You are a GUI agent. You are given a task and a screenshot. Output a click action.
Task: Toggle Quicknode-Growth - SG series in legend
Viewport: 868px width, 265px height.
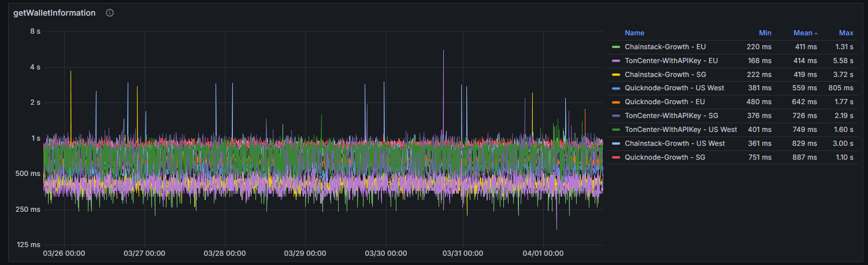click(665, 157)
